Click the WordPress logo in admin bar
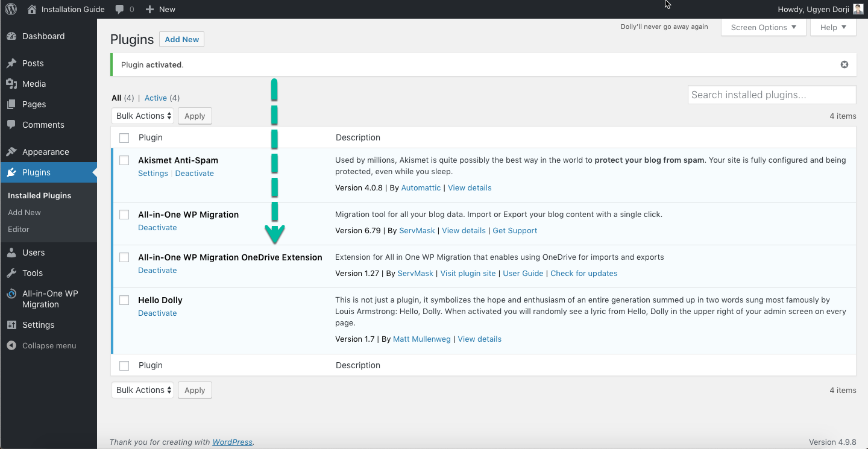The height and width of the screenshot is (449, 868). click(x=11, y=9)
